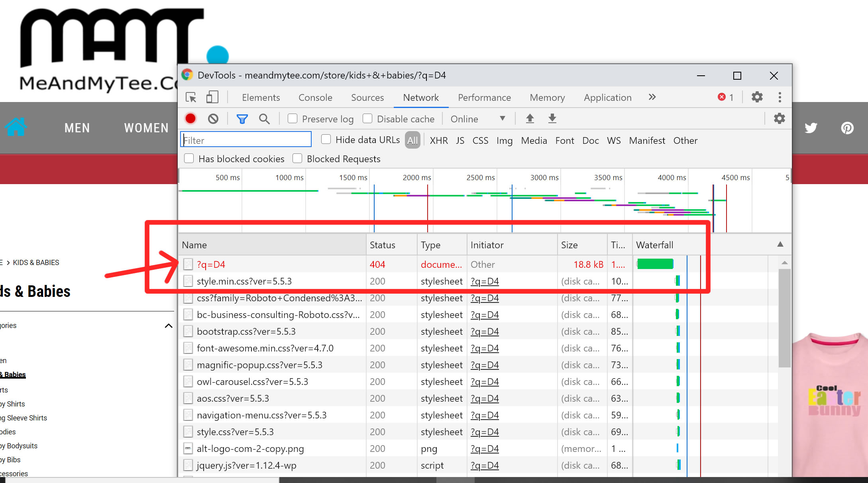868x483 pixels.
Task: Switch to the Console tab
Action: pyautogui.click(x=315, y=98)
